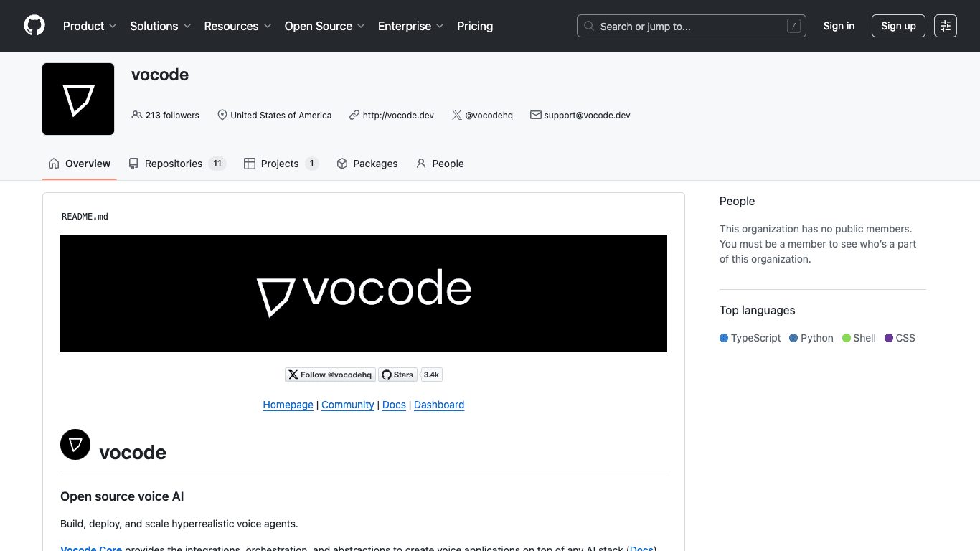The height and width of the screenshot is (551, 980).
Task: Click the small round vocode logo in README
Action: pos(75,444)
